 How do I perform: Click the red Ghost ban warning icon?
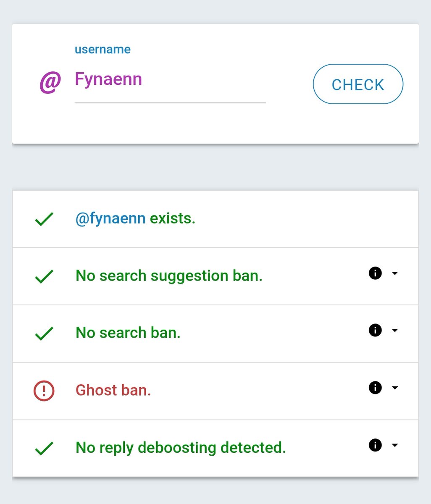[x=44, y=391]
